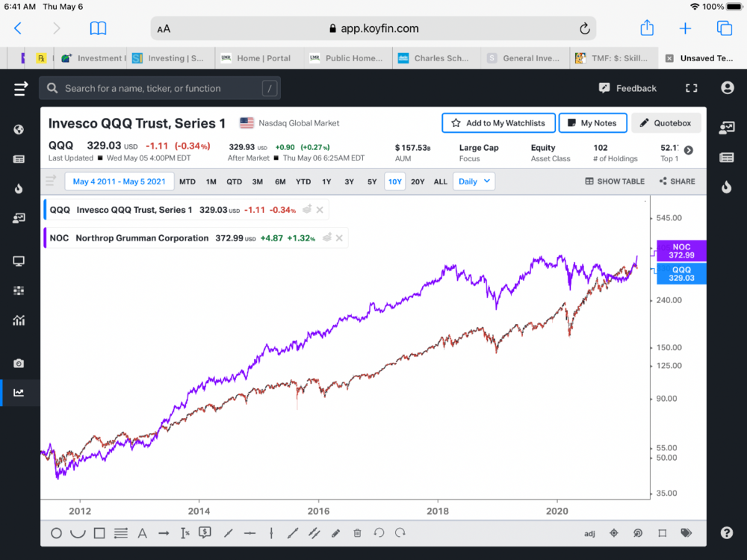The image size is (747, 560).
Task: Toggle the right-side flame panel icon
Action: 727,187
